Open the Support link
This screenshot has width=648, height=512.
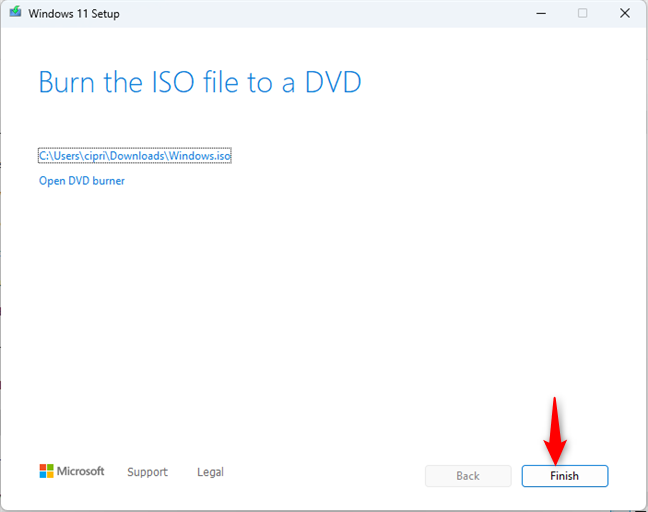148,472
